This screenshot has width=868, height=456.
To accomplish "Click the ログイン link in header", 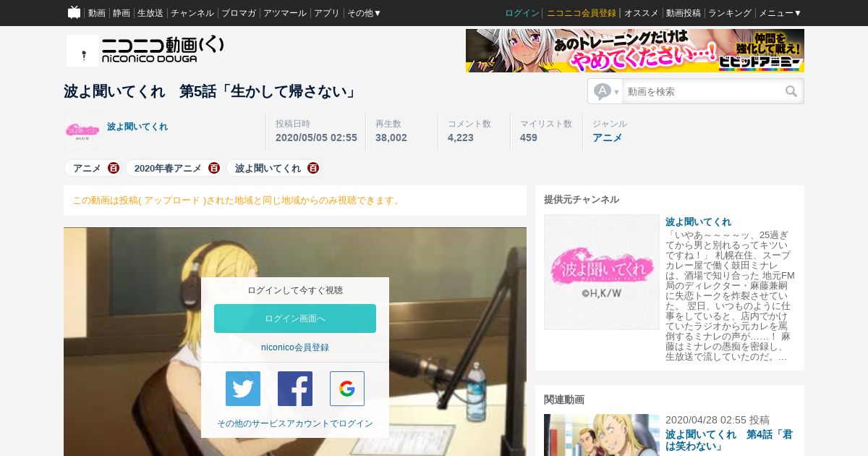I will pyautogui.click(x=522, y=13).
